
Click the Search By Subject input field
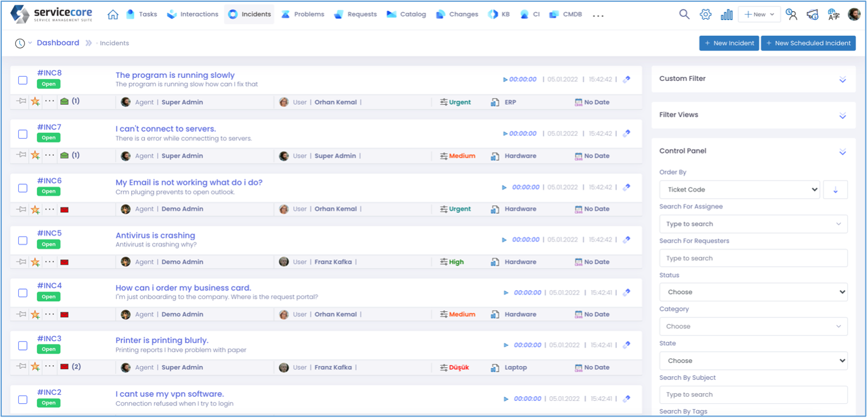click(x=753, y=394)
